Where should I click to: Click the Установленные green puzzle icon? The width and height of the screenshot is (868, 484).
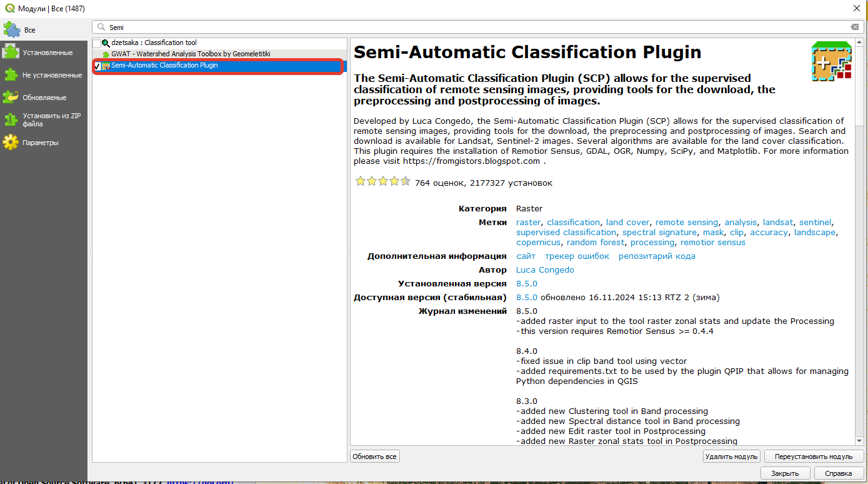click(x=11, y=53)
